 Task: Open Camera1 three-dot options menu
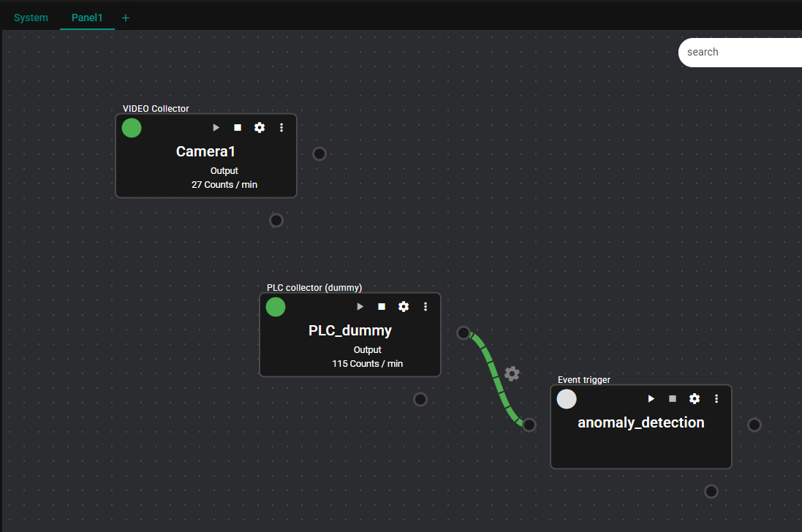pos(281,128)
